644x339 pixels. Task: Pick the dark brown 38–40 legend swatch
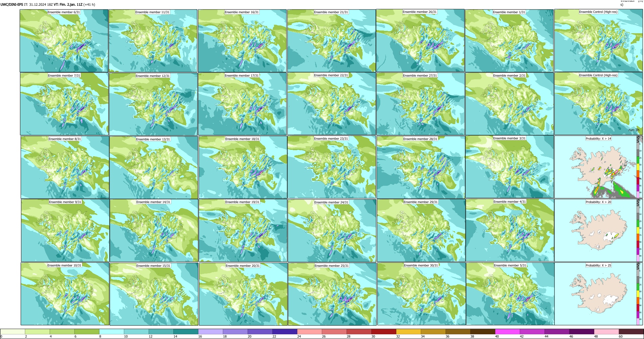pyautogui.click(x=483, y=332)
